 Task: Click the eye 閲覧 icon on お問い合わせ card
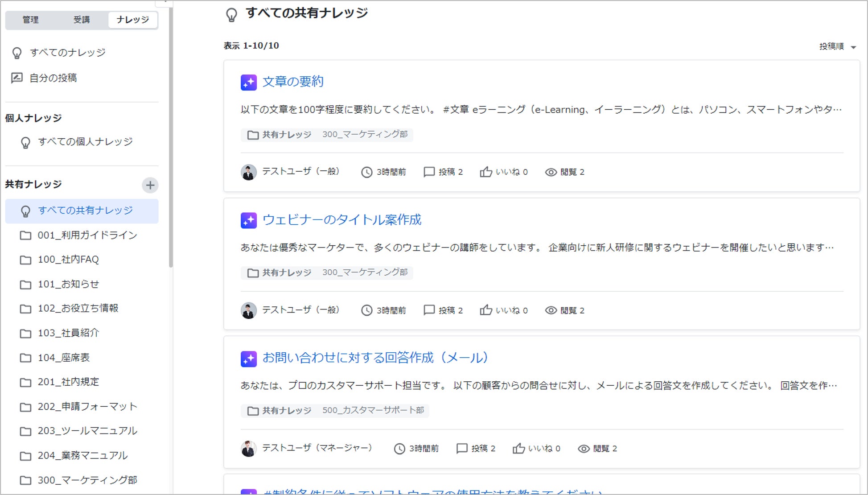tap(584, 449)
